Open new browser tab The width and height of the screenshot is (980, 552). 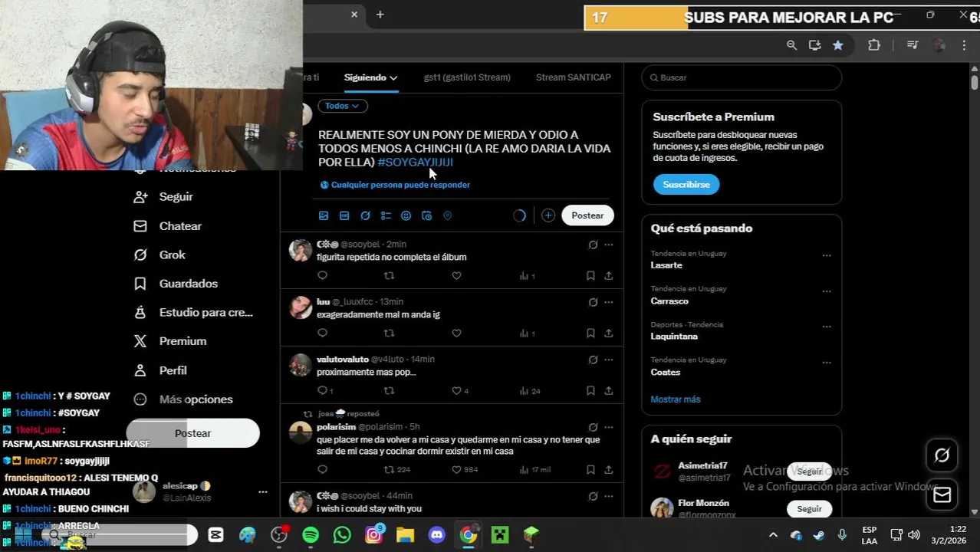(380, 15)
